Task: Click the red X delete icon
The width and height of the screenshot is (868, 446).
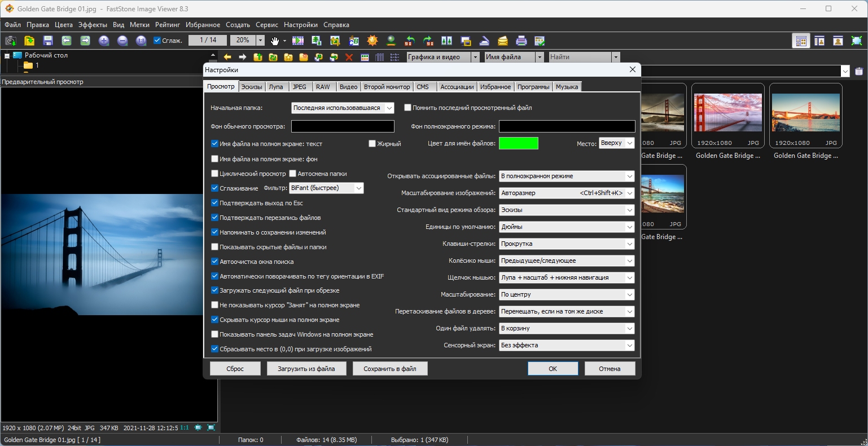Action: coord(349,57)
